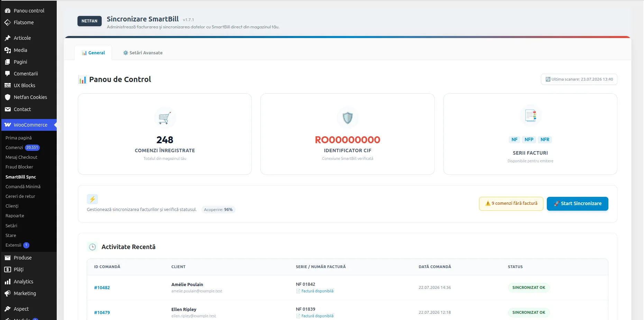The height and width of the screenshot is (320, 644).
Task: Click the Flatsome diamond icon
Action: 8,22
